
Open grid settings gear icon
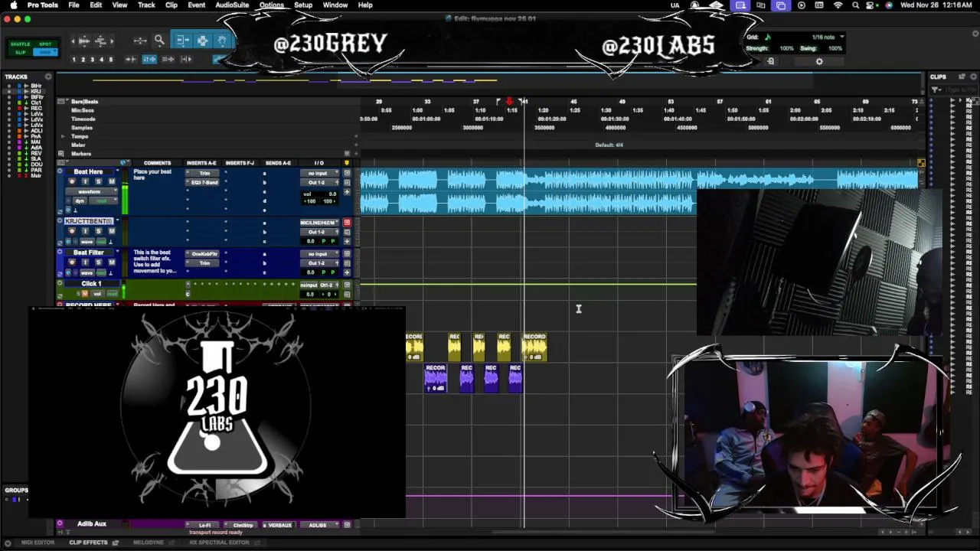pos(819,61)
